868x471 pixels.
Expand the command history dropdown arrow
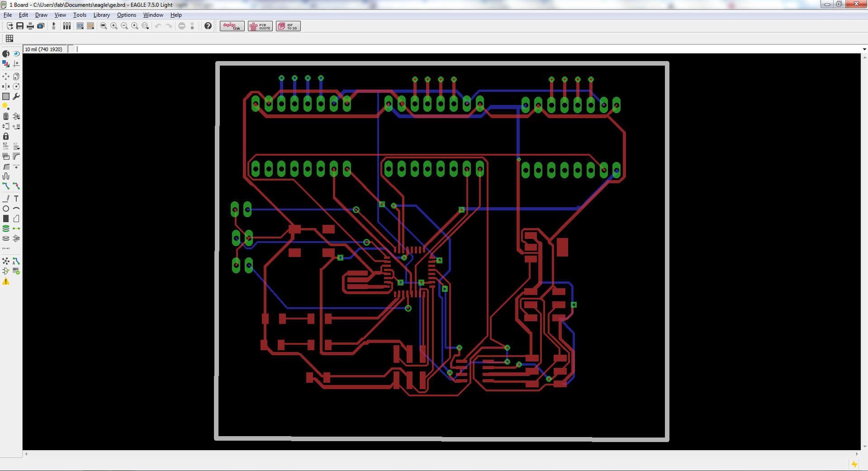[x=864, y=49]
